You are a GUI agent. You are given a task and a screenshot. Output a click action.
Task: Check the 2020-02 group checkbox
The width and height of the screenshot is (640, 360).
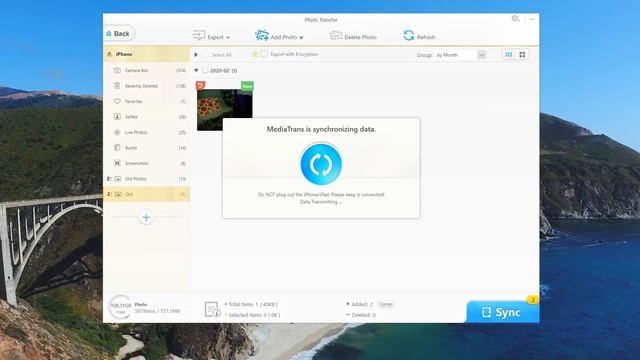pyautogui.click(x=205, y=71)
